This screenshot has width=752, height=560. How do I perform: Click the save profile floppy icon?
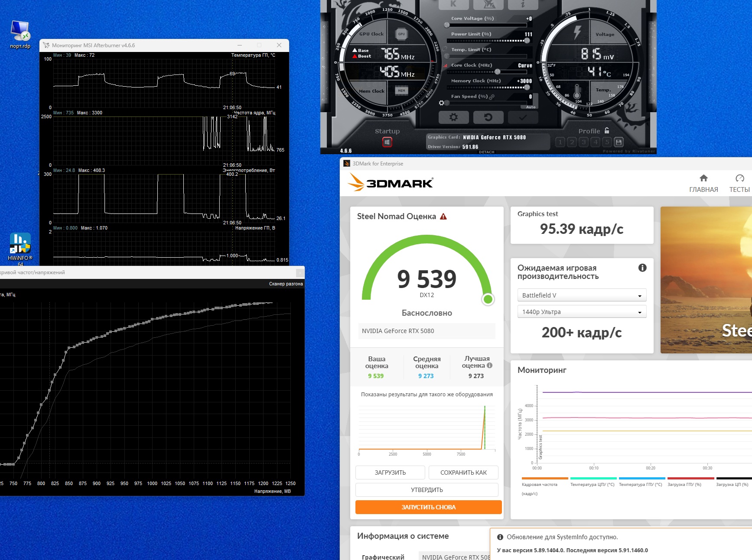tap(619, 142)
